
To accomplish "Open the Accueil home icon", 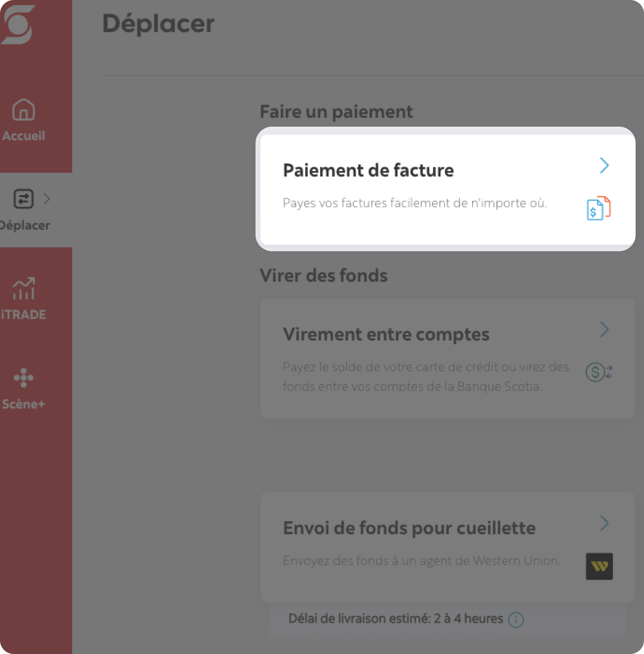I will click(23, 110).
